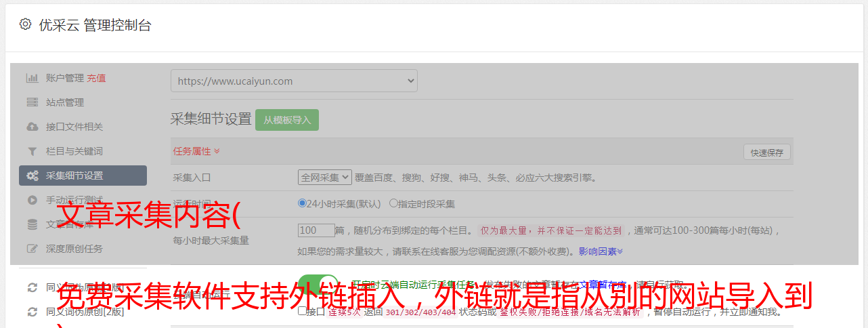Click the 采集细节设置 page heading
This screenshot has width=868, height=328.
(211, 119)
